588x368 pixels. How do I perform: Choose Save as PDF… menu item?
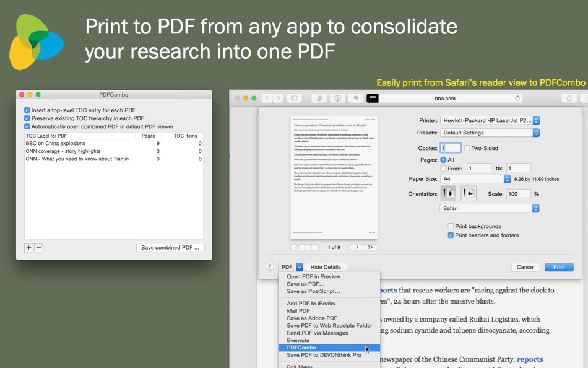[306, 284]
